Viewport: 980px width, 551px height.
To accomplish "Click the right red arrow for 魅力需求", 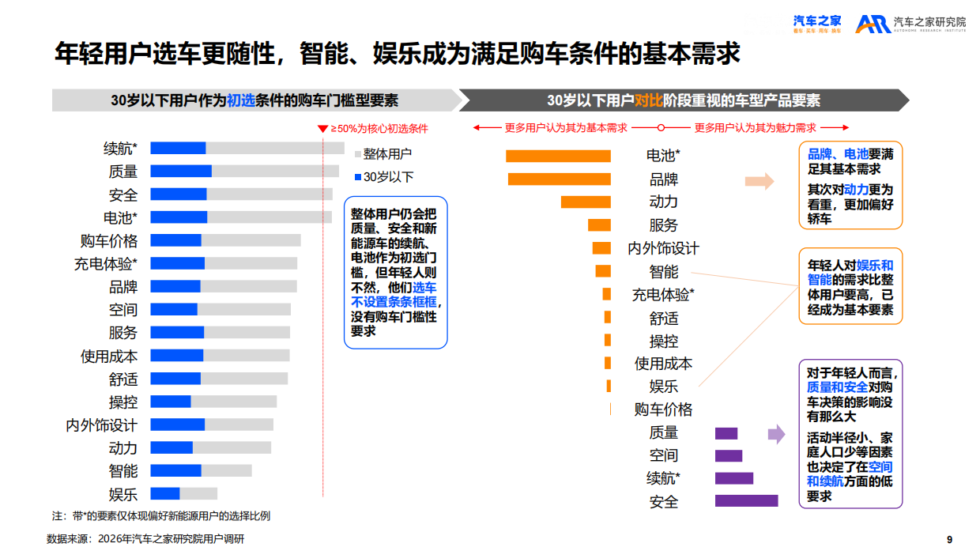I will pos(846,126).
